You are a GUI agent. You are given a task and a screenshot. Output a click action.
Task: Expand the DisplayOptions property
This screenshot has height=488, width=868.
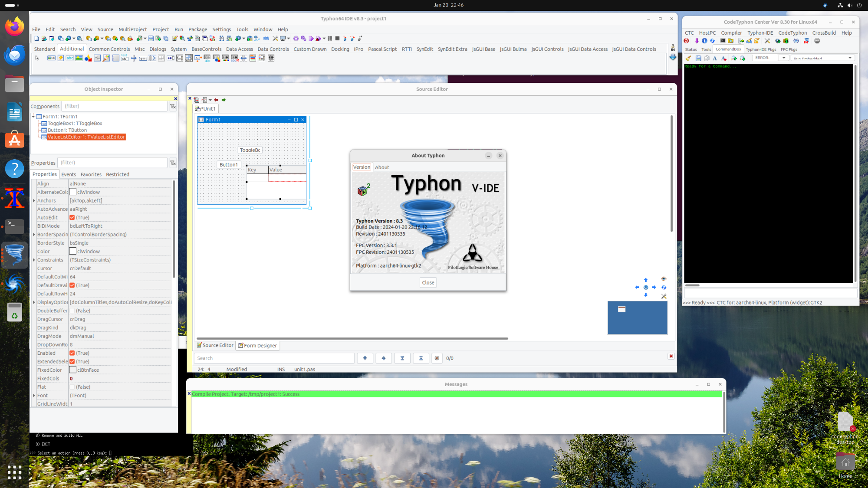coord(34,302)
